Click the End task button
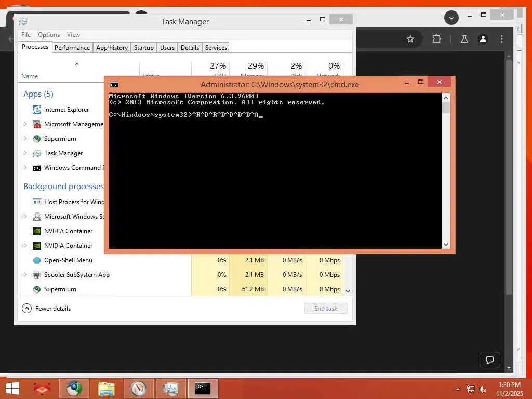This screenshot has height=399, width=532. point(326,309)
